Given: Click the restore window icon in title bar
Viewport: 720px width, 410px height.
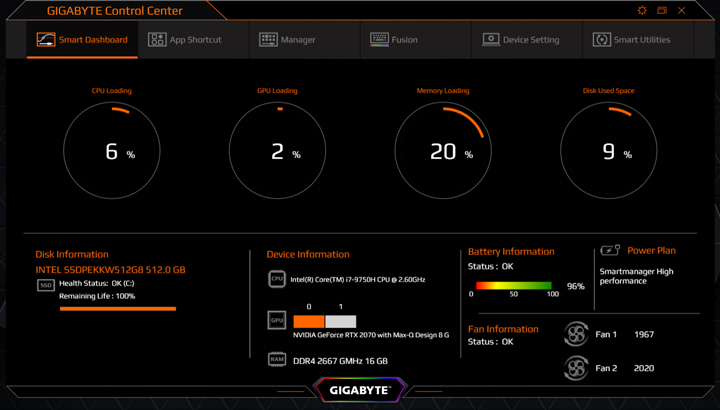Looking at the screenshot, I should 662,11.
